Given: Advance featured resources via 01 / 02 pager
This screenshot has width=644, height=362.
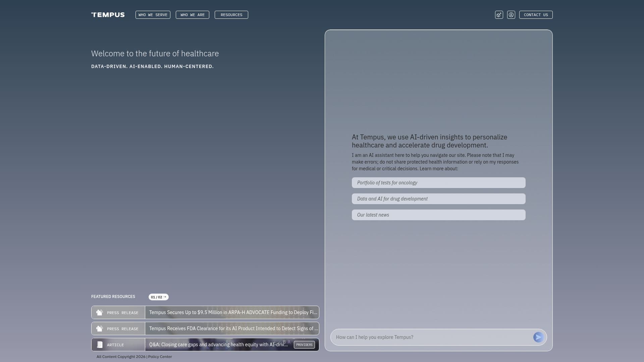Looking at the screenshot, I should [159, 297].
